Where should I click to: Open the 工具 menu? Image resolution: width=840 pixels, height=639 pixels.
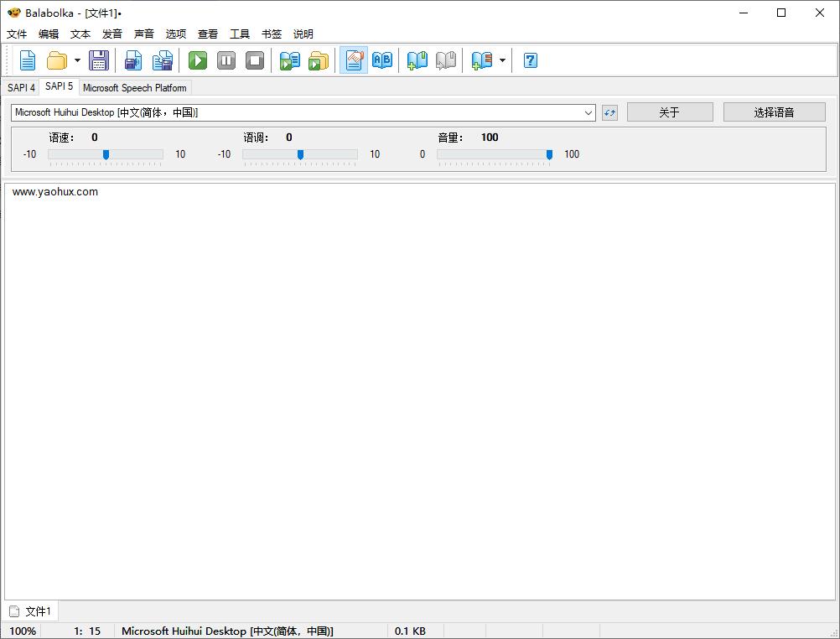tap(240, 34)
